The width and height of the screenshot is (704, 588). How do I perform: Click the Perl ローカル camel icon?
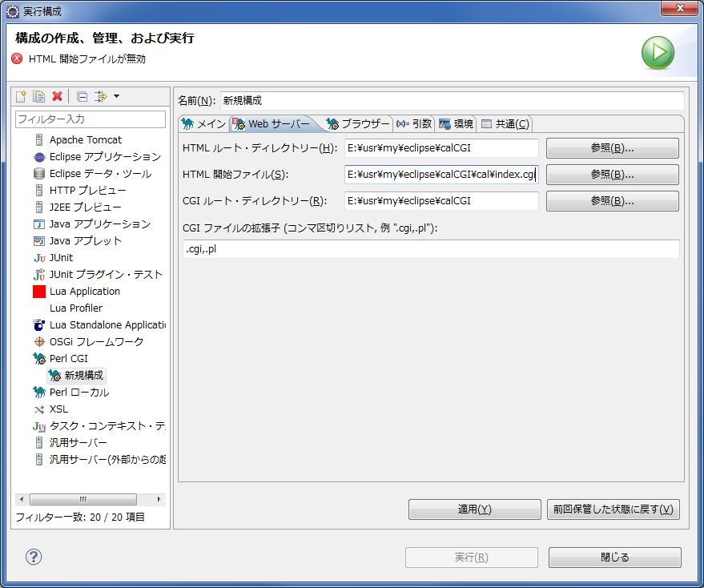pyautogui.click(x=39, y=393)
